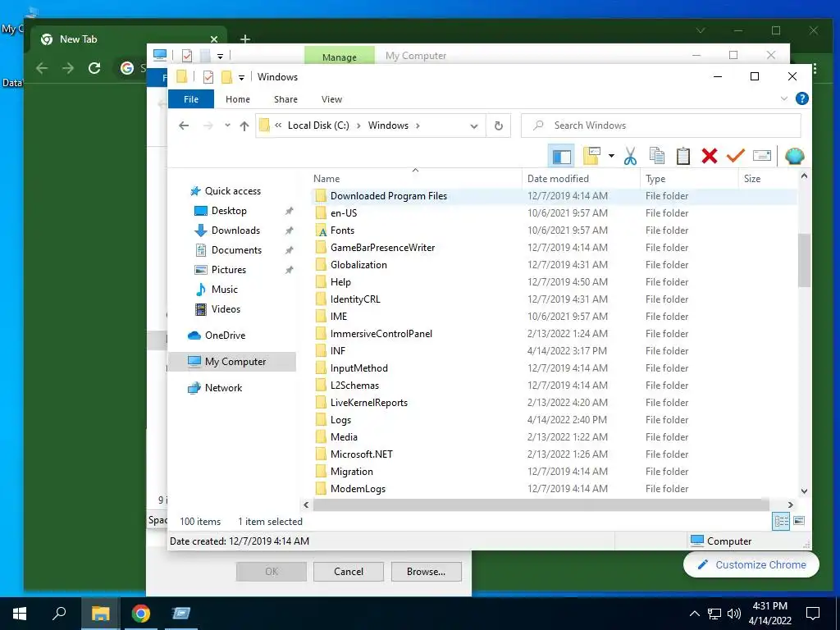Viewport: 840px width, 630px height.
Task: Click the blue Help question mark icon
Action: tap(802, 98)
